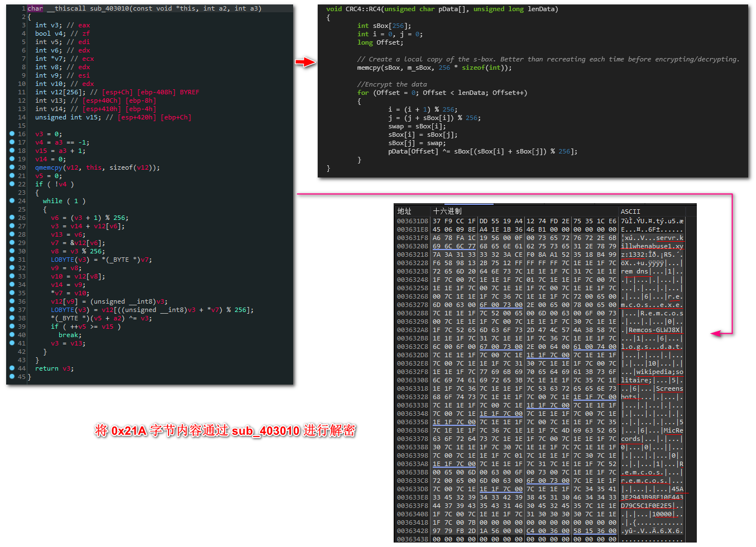Click address 003631D8 in hex dump

413,221
